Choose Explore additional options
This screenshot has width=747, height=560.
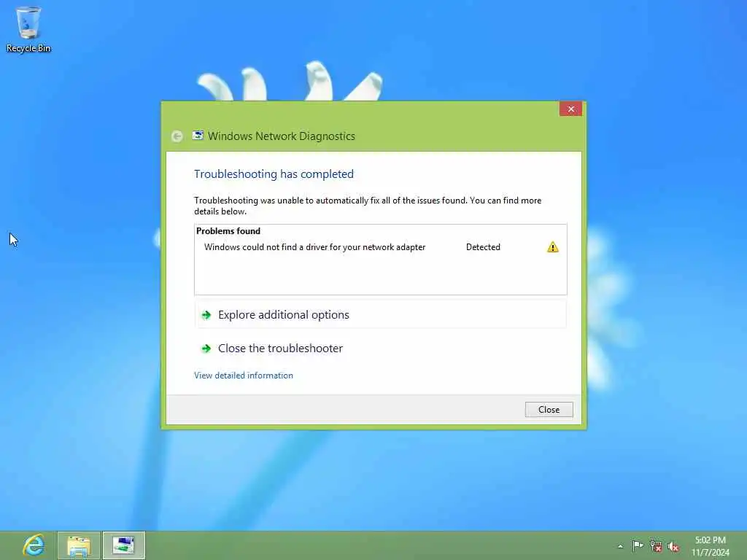click(x=380, y=315)
